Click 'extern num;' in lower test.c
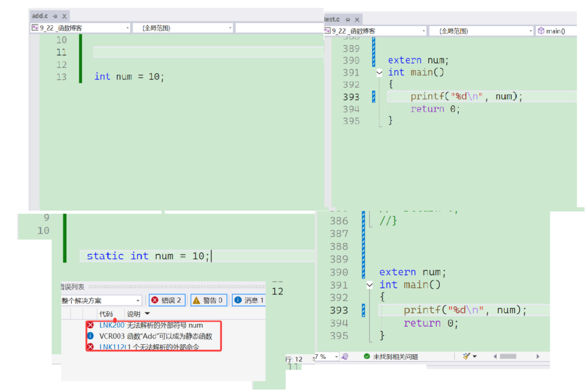 (413, 272)
